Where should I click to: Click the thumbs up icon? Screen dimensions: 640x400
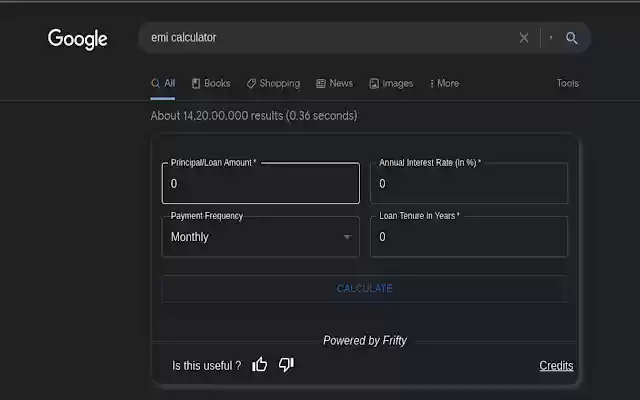260,364
